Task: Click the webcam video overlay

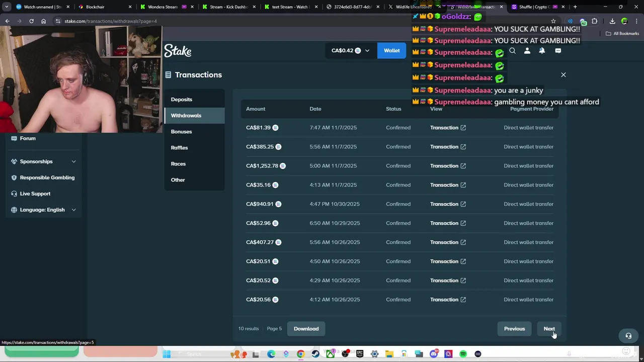Action: coord(81,79)
